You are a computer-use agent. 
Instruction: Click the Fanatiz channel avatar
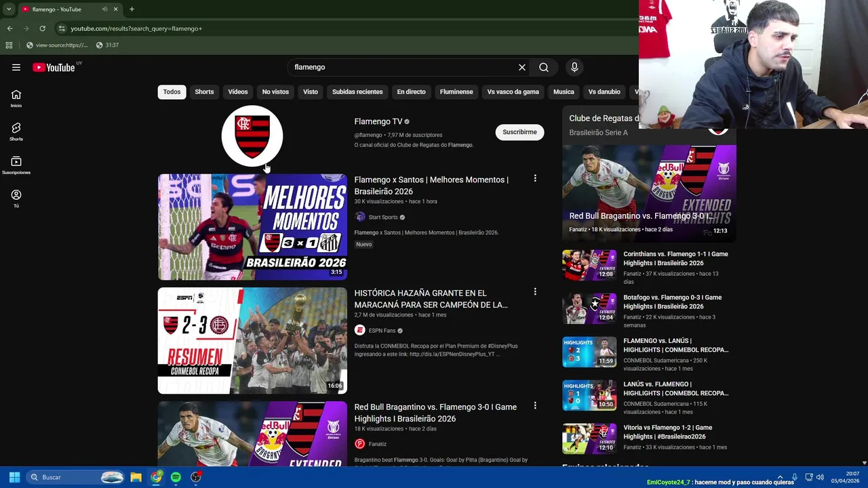click(x=360, y=444)
